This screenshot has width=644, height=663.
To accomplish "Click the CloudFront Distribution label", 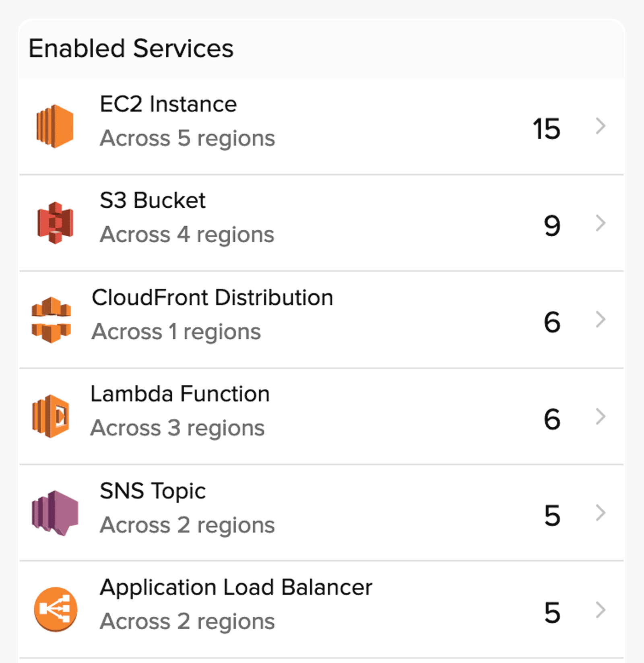I will [212, 298].
